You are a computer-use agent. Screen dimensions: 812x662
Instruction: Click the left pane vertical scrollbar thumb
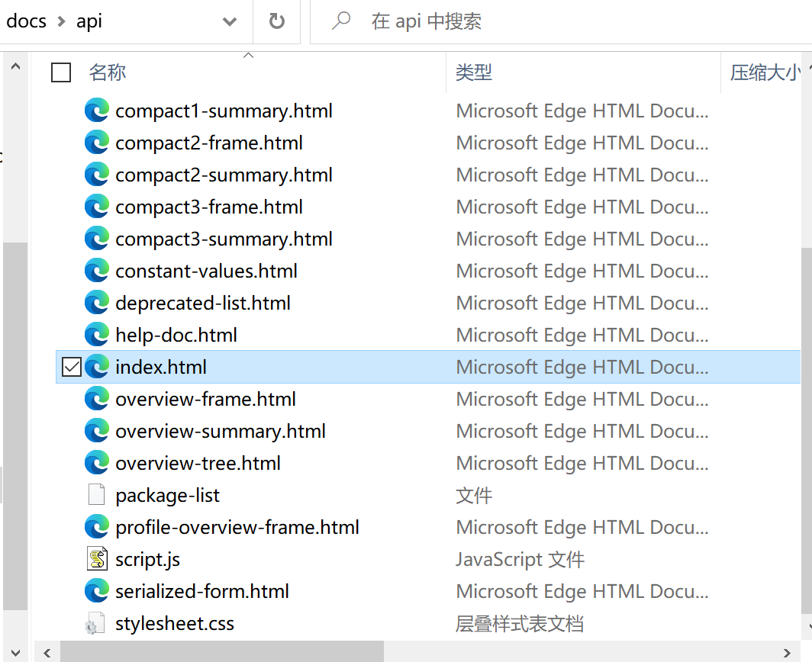click(x=15, y=426)
